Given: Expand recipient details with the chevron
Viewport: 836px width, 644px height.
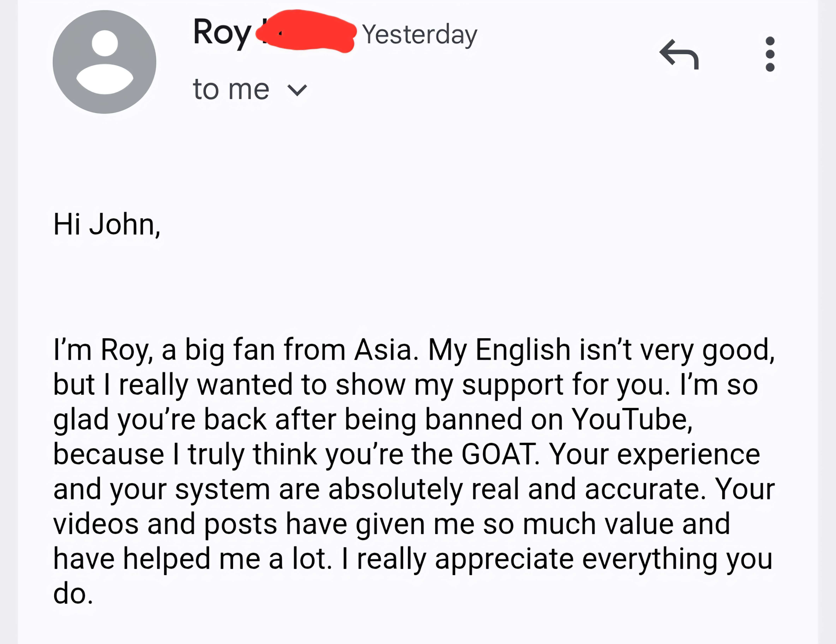Looking at the screenshot, I should [297, 90].
